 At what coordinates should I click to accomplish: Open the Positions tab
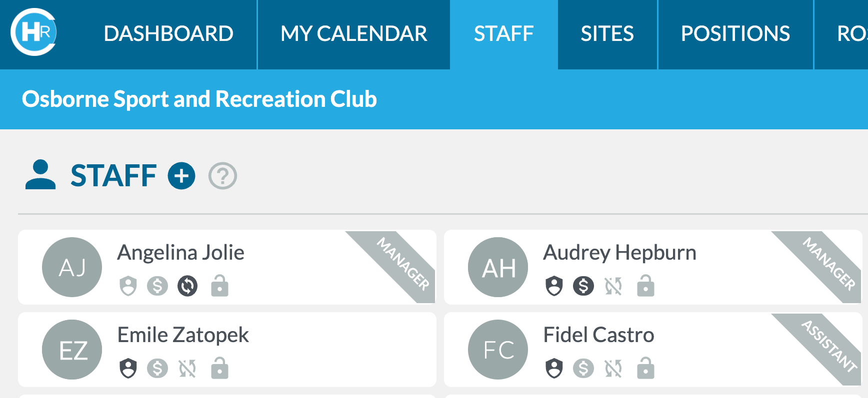pos(735,34)
